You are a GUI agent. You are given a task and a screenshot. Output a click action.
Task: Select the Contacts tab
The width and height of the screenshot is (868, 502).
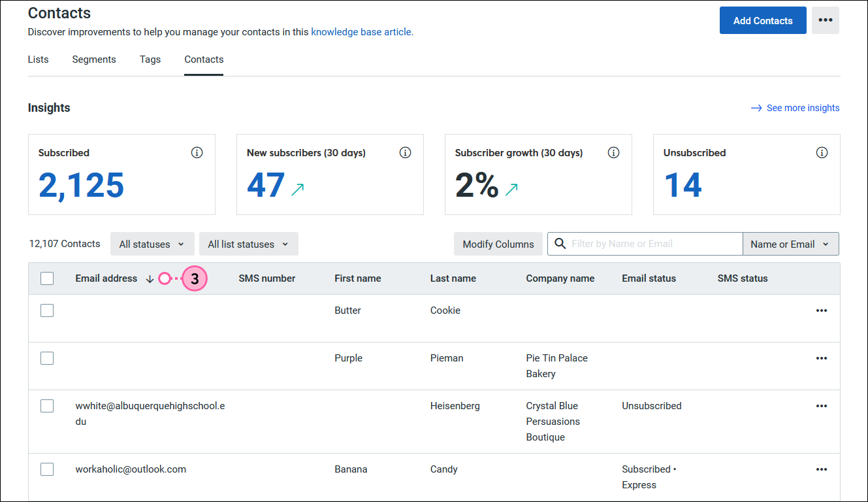click(204, 59)
